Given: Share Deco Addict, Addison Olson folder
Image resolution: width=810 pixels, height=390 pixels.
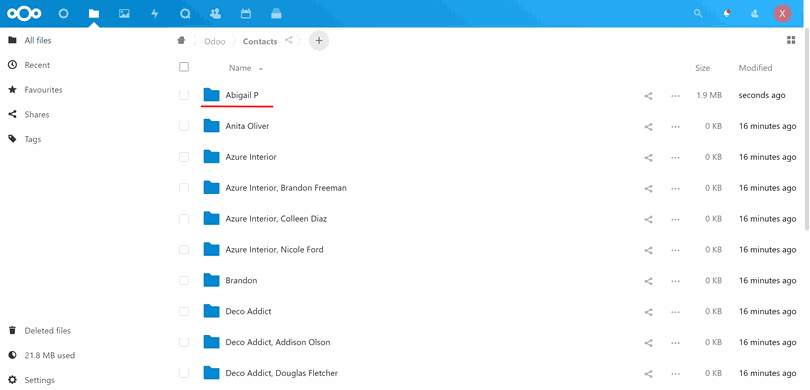Looking at the screenshot, I should tap(648, 343).
